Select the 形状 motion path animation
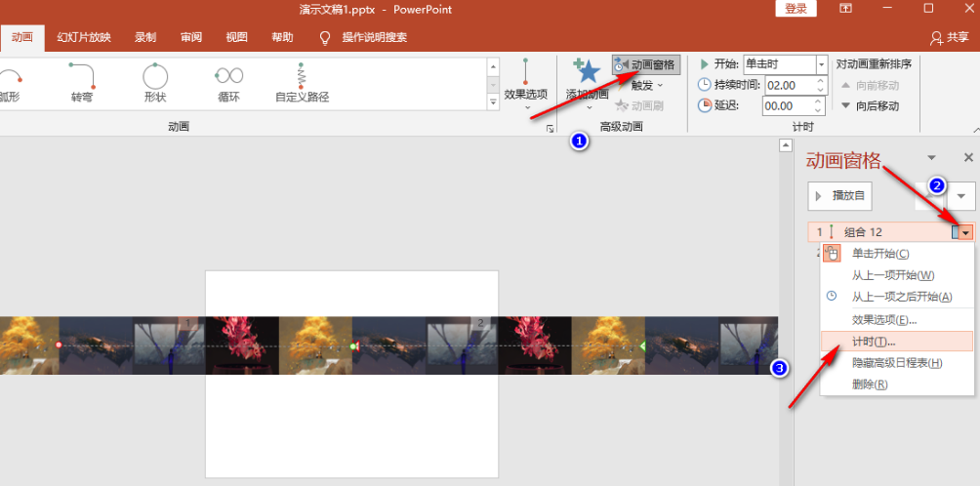 tap(155, 82)
